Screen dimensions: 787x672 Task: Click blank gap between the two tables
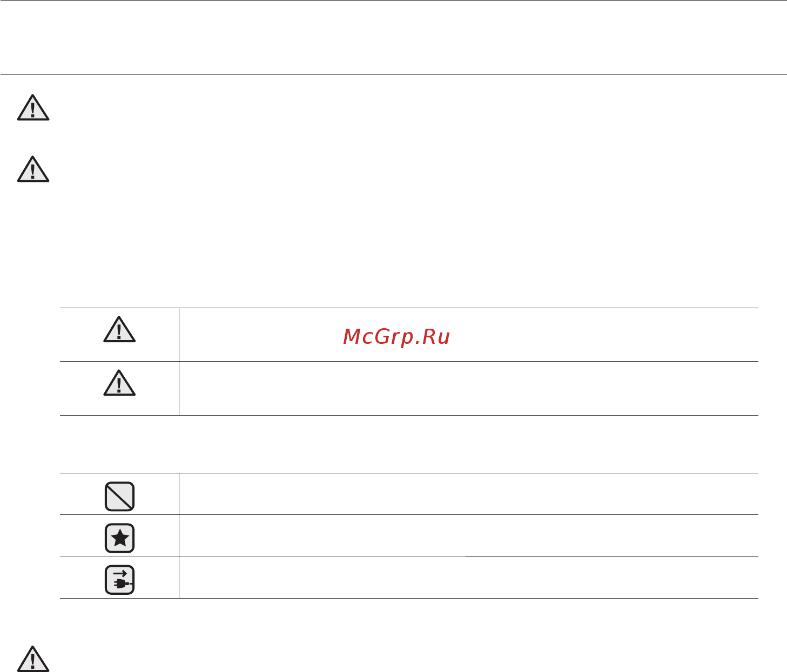tap(409, 444)
